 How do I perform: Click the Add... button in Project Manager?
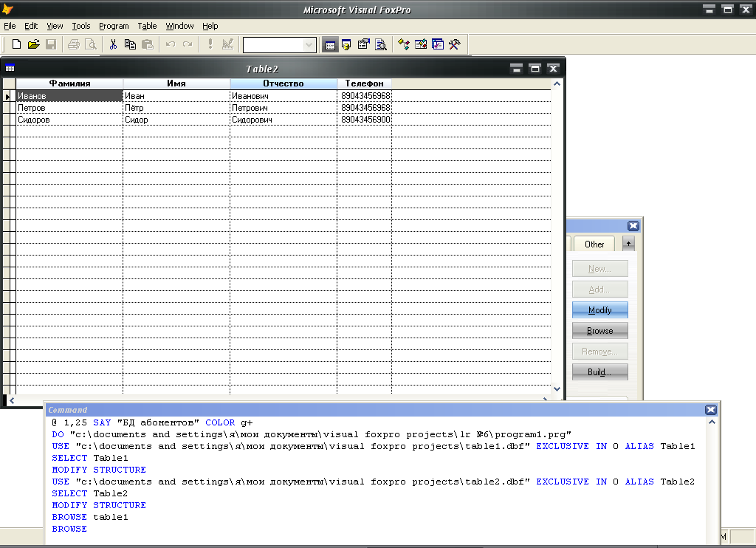(x=599, y=290)
